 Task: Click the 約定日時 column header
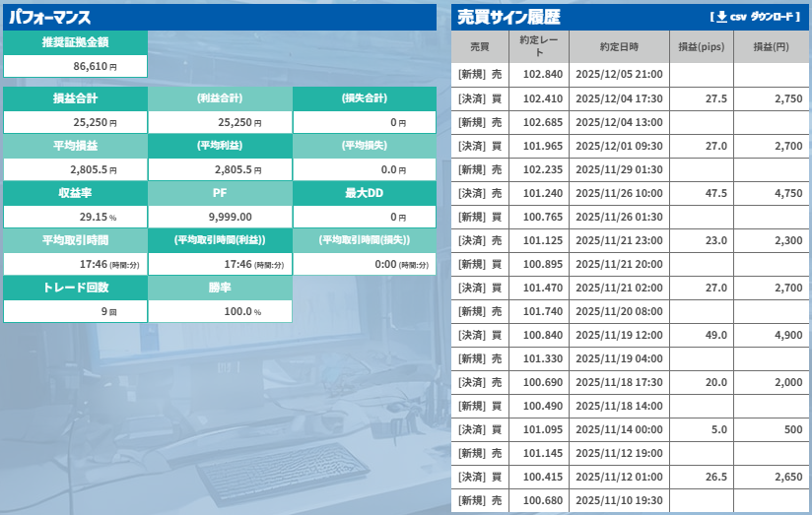click(619, 46)
